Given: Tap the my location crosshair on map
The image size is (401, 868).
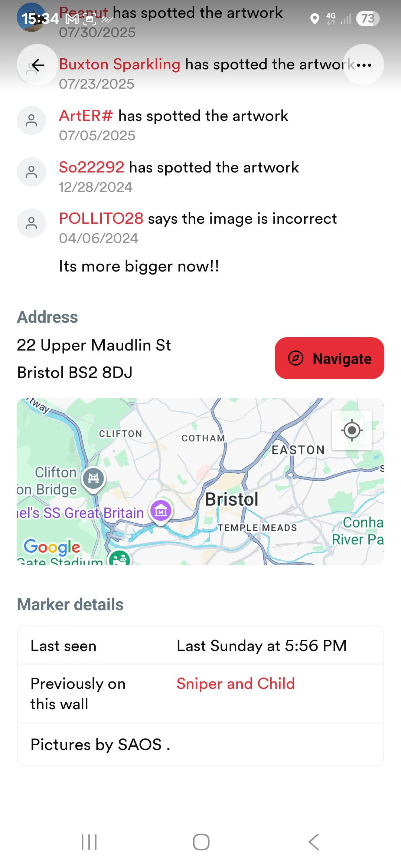Looking at the screenshot, I should pos(352,430).
